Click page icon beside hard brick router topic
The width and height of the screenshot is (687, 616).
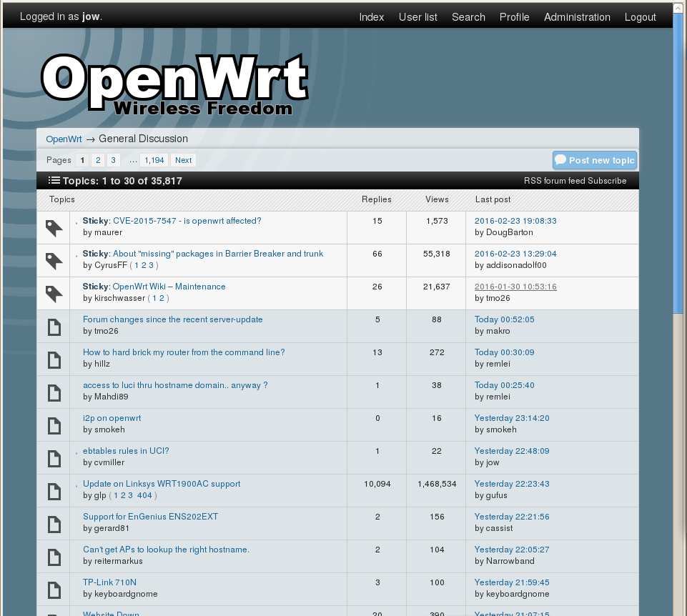click(x=54, y=359)
